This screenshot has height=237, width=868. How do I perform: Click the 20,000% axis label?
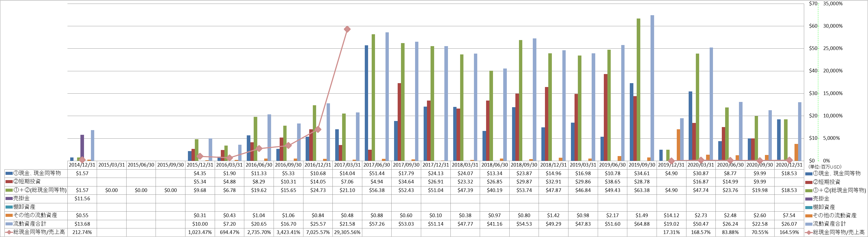[x=833, y=71]
